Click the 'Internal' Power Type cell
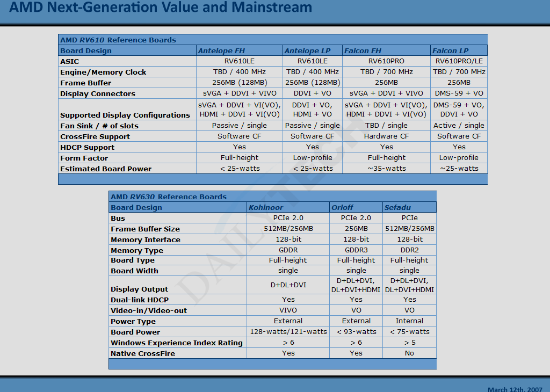The width and height of the screenshot is (550, 392). (x=409, y=321)
